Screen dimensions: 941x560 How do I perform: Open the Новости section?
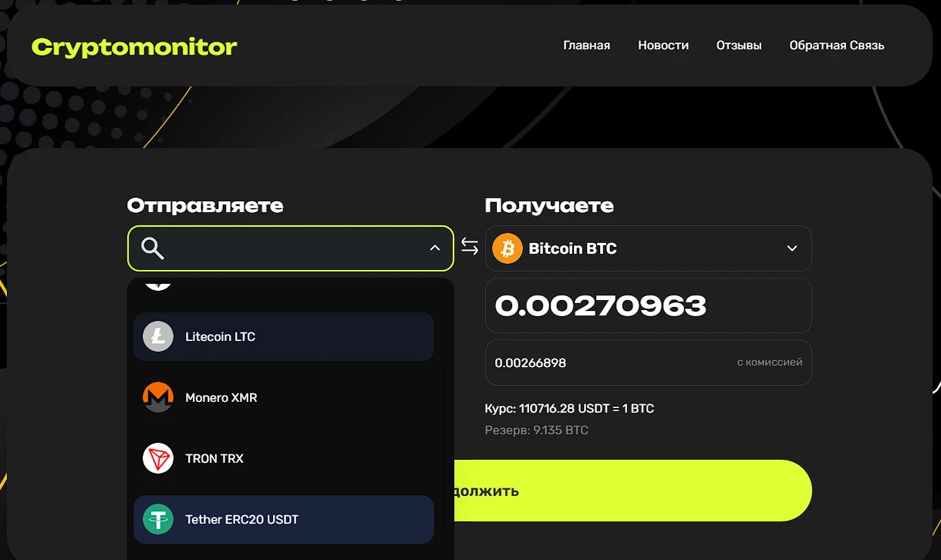tap(663, 46)
